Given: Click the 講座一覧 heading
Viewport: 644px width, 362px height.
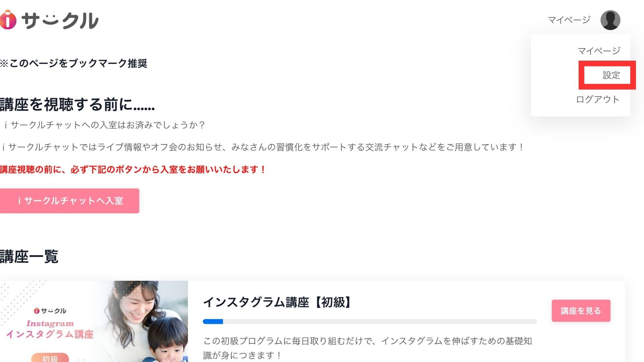Looking at the screenshot, I should (29, 256).
